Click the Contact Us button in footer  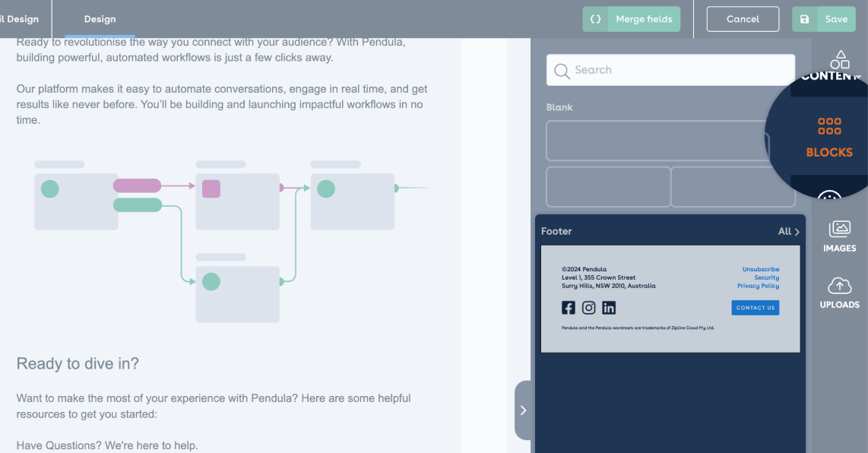(756, 308)
